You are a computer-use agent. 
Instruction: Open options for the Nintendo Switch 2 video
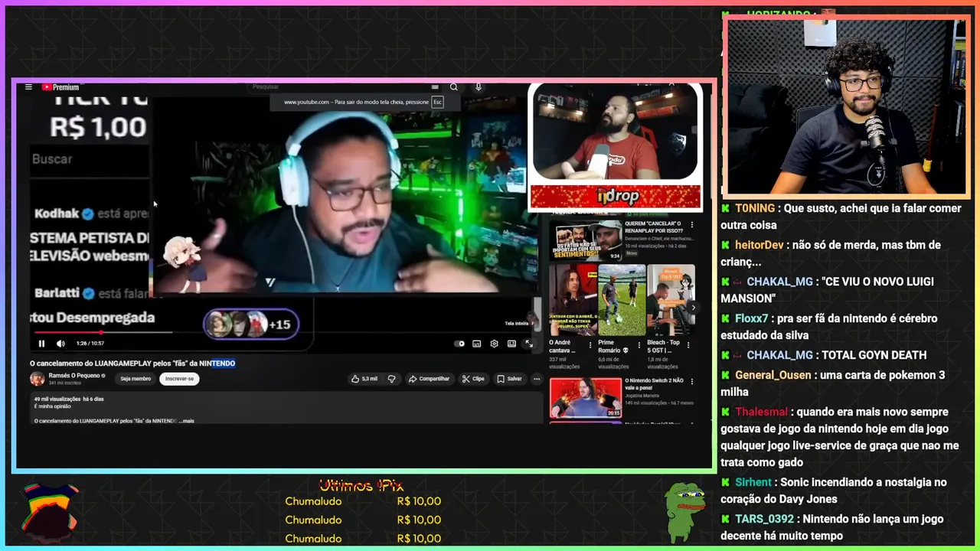pyautogui.click(x=692, y=381)
